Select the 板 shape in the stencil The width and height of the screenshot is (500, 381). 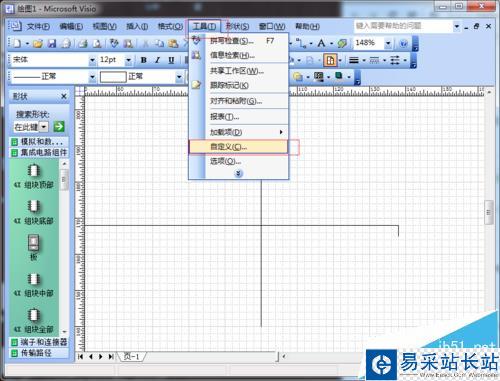click(x=33, y=247)
